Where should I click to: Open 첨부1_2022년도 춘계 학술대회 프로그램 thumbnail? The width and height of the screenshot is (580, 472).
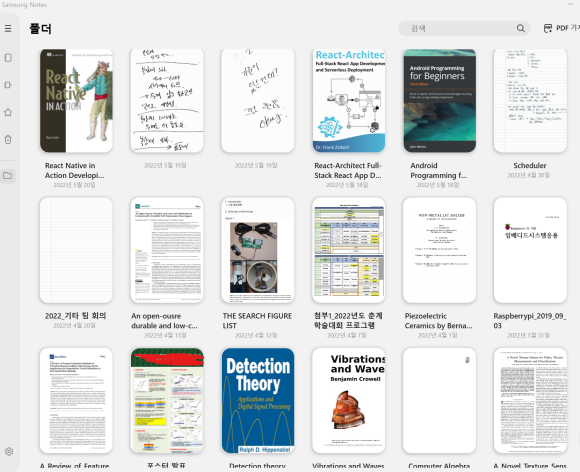[x=348, y=250]
